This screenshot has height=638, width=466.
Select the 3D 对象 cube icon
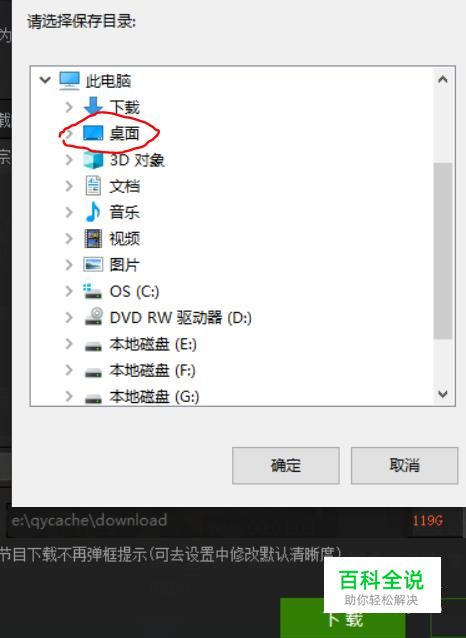pyautogui.click(x=93, y=160)
